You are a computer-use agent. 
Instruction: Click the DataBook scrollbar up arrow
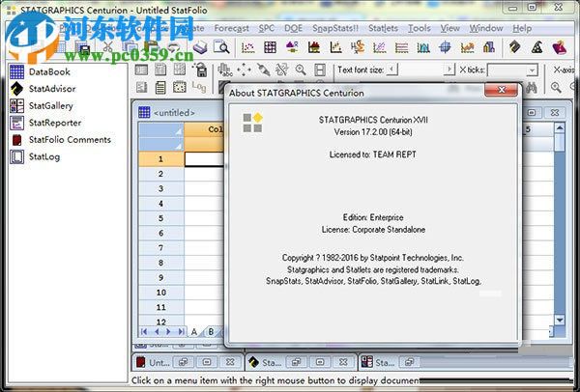coord(560,128)
